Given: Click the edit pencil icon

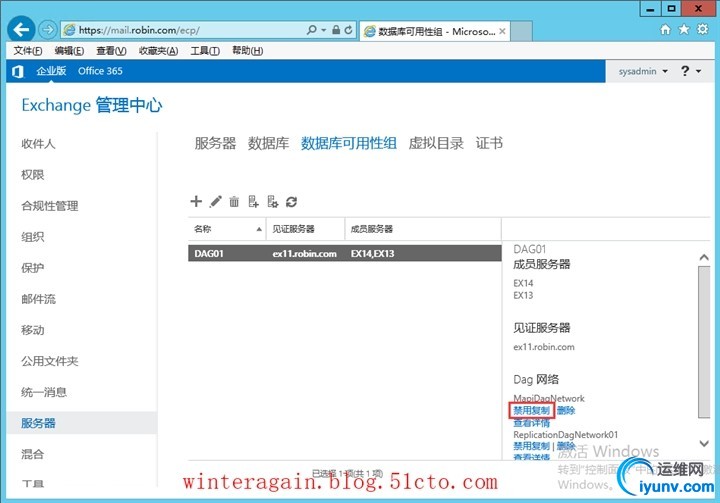Looking at the screenshot, I should 215,201.
